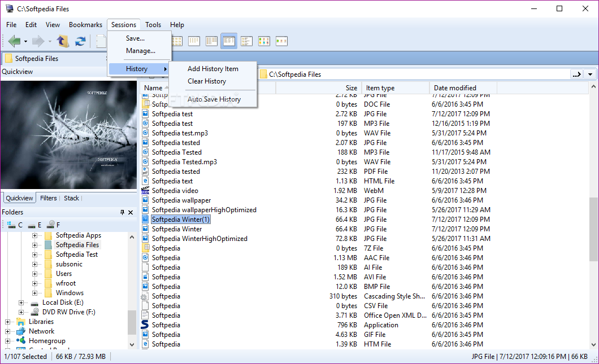Click the Application file S icon
This screenshot has width=599, height=364.
tap(145, 324)
